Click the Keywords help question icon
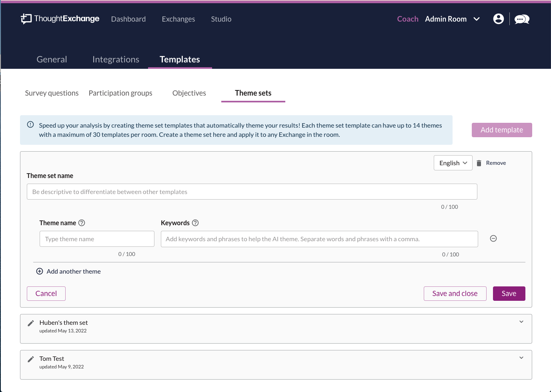551x392 pixels. click(x=195, y=223)
